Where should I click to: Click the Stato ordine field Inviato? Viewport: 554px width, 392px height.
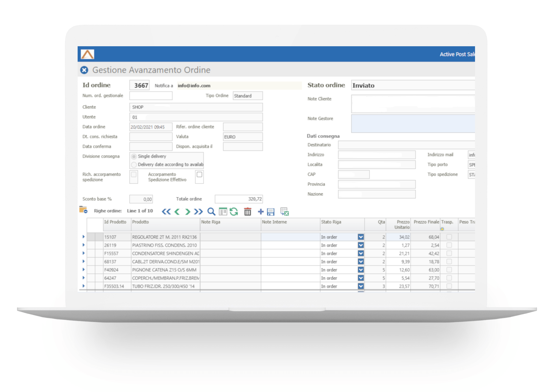(x=413, y=85)
